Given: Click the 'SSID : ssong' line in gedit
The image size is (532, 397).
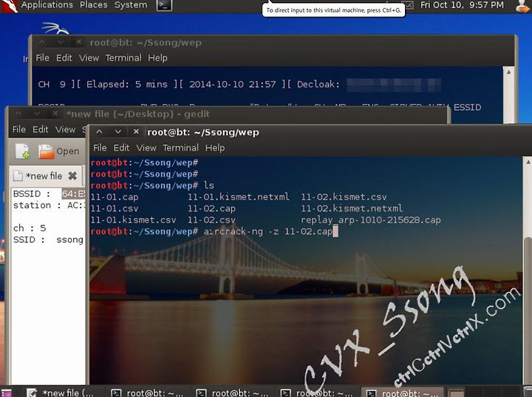Looking at the screenshot, I should pyautogui.click(x=48, y=240).
